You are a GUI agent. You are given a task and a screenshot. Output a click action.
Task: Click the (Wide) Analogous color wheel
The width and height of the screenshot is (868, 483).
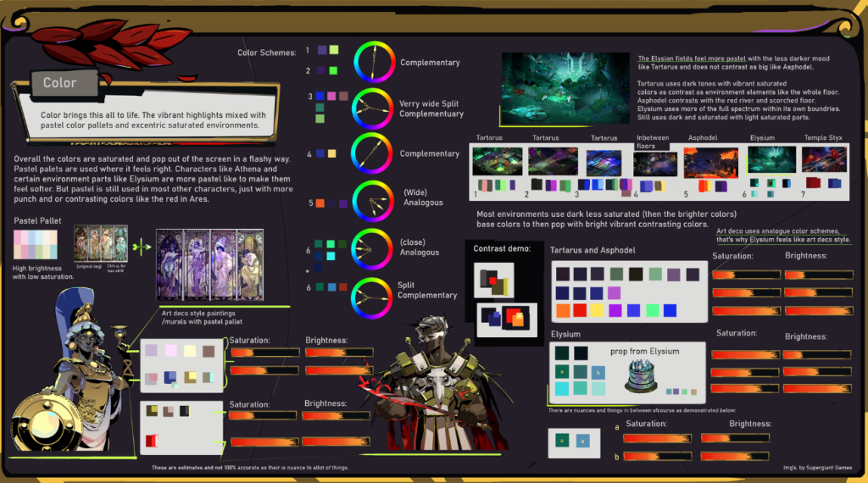[x=373, y=201]
